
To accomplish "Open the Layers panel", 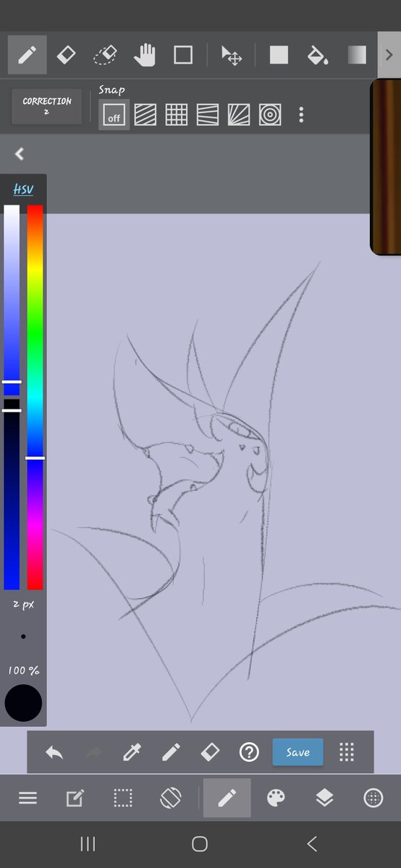I will [324, 798].
